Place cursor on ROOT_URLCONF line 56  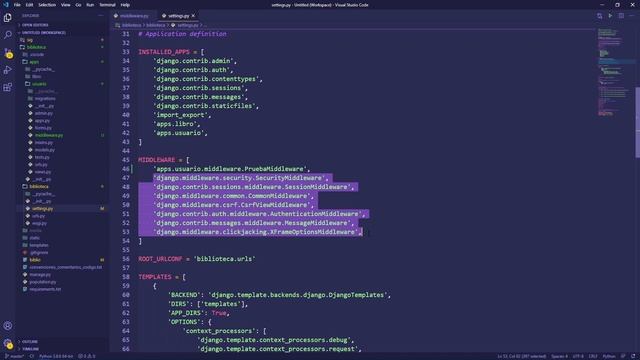coord(197,259)
